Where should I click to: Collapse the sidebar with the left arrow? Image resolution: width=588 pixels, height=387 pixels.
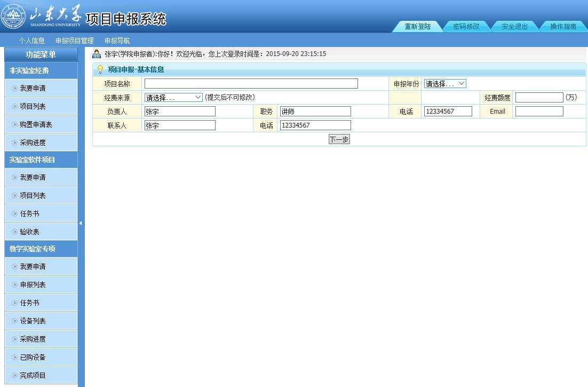[81, 224]
